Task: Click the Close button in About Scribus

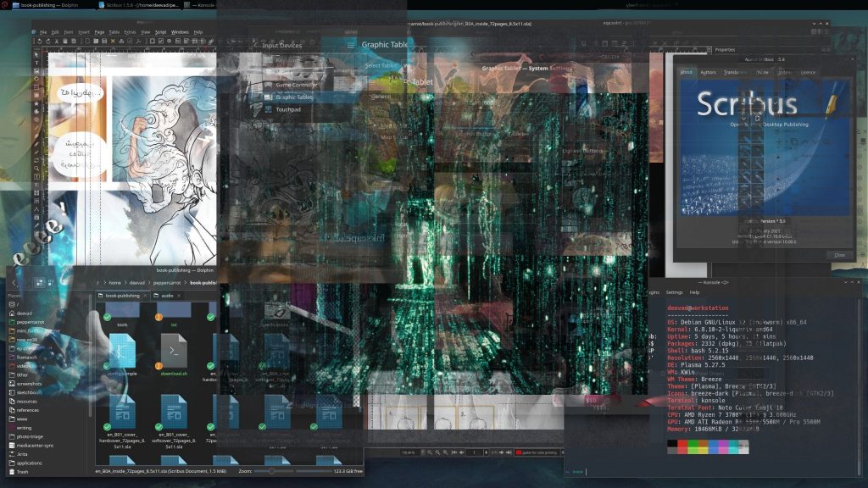Action: pos(839,254)
